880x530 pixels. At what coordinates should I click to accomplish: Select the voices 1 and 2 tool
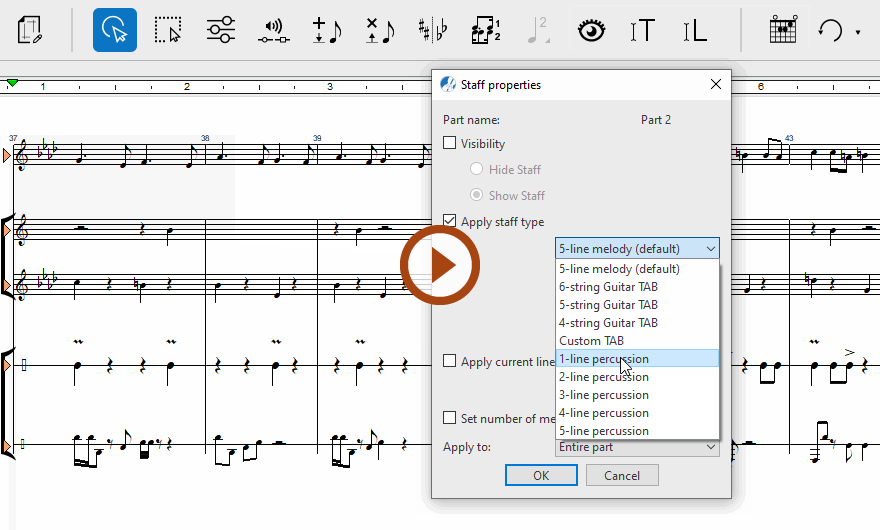[x=486, y=30]
